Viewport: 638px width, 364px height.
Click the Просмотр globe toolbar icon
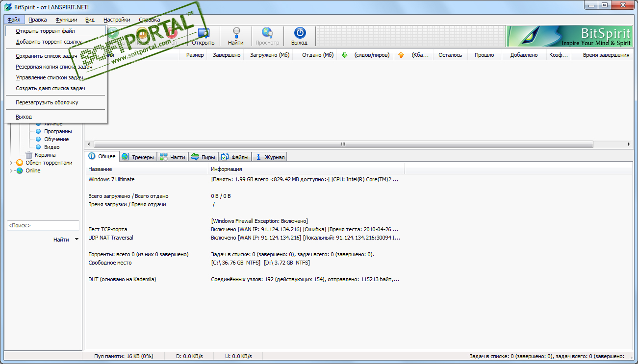267,33
